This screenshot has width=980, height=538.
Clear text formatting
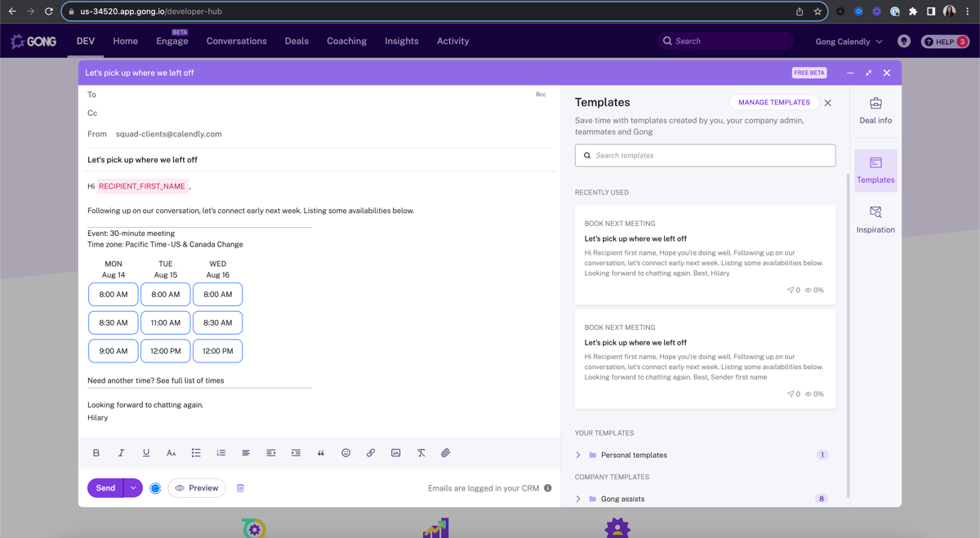pos(421,453)
